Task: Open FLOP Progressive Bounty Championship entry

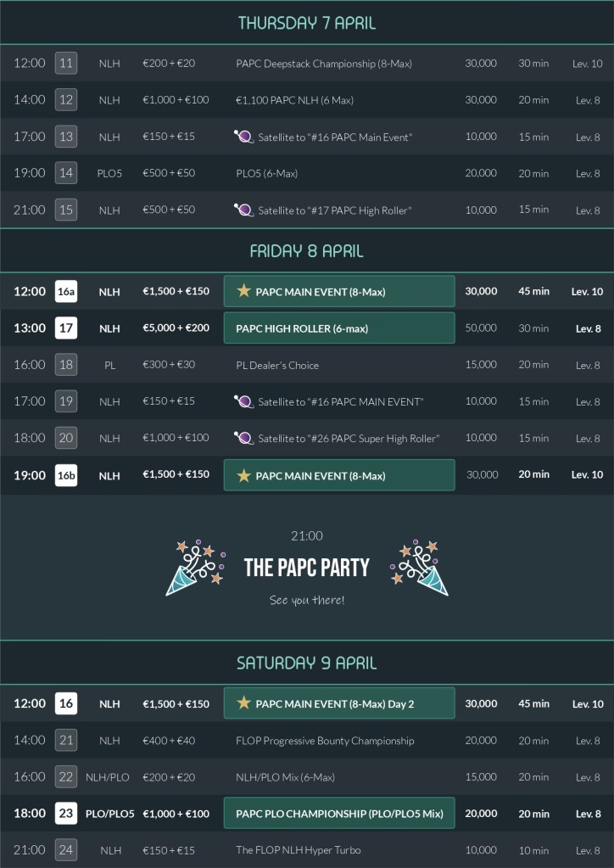Action: (x=325, y=741)
